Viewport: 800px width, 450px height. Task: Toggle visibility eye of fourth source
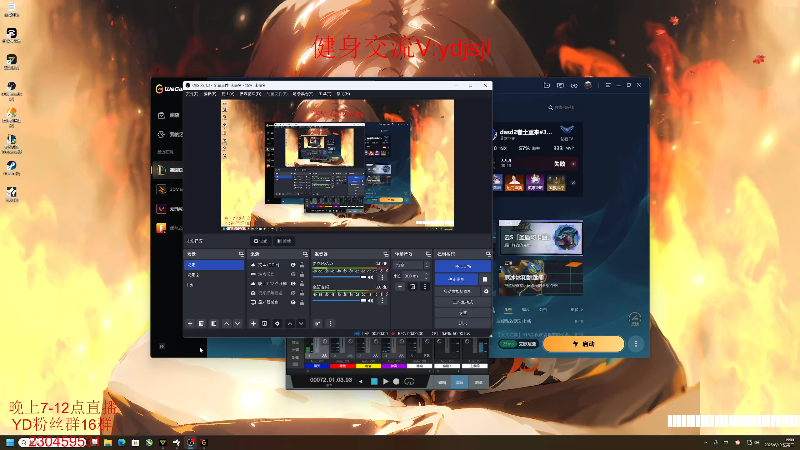pos(293,293)
